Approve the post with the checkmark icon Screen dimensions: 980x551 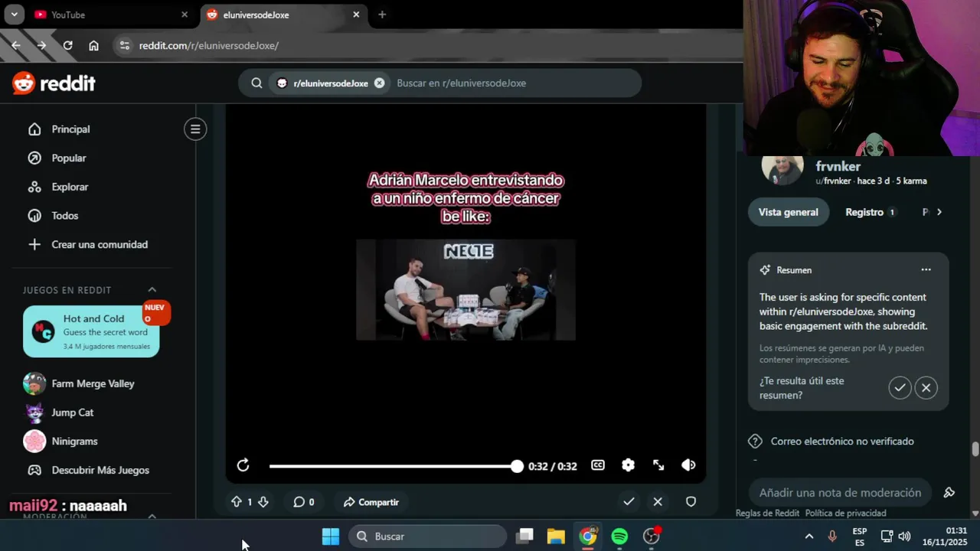click(x=629, y=501)
